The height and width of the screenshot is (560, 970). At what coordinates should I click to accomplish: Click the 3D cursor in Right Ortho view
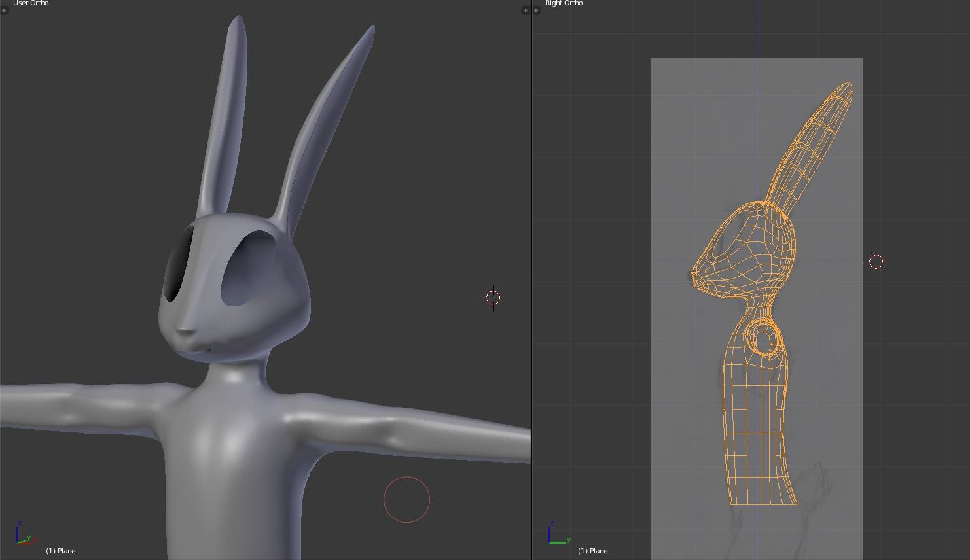[x=876, y=262]
